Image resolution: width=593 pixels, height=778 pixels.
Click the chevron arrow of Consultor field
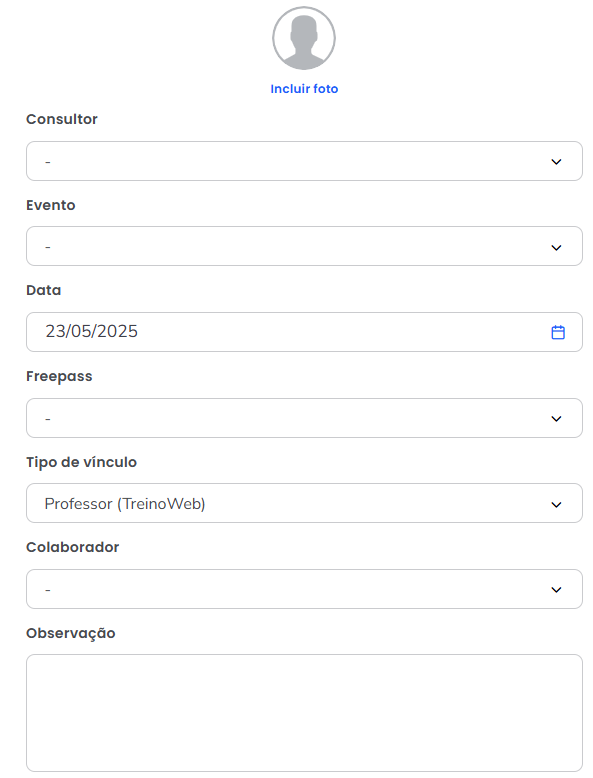(556, 162)
